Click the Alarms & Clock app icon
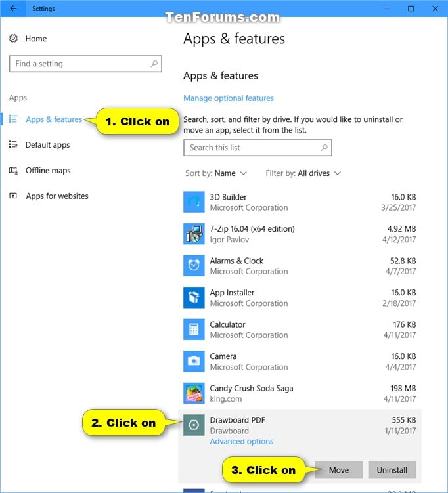This screenshot has height=493, width=448. tap(194, 266)
